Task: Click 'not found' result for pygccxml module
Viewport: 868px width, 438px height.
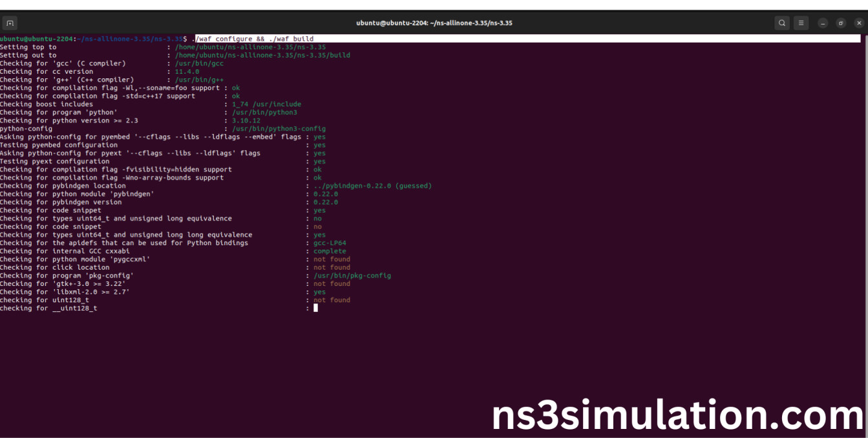Action: click(x=332, y=259)
